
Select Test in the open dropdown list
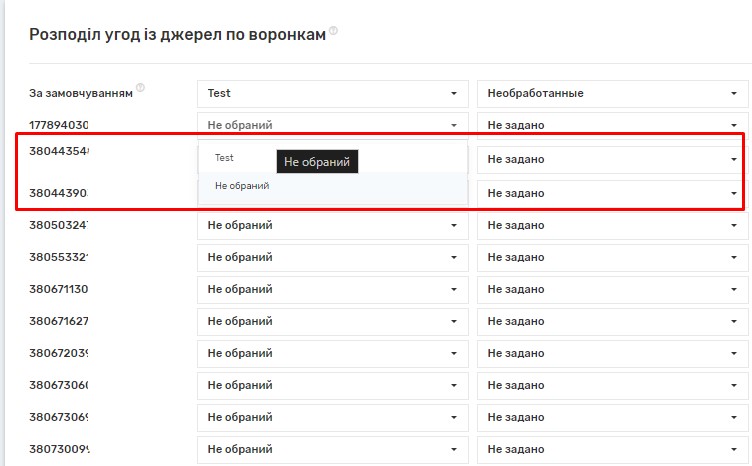(x=224, y=158)
